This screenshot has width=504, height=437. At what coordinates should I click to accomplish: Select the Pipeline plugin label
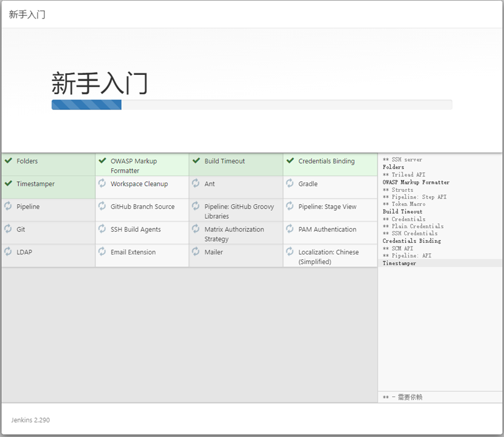28,207
